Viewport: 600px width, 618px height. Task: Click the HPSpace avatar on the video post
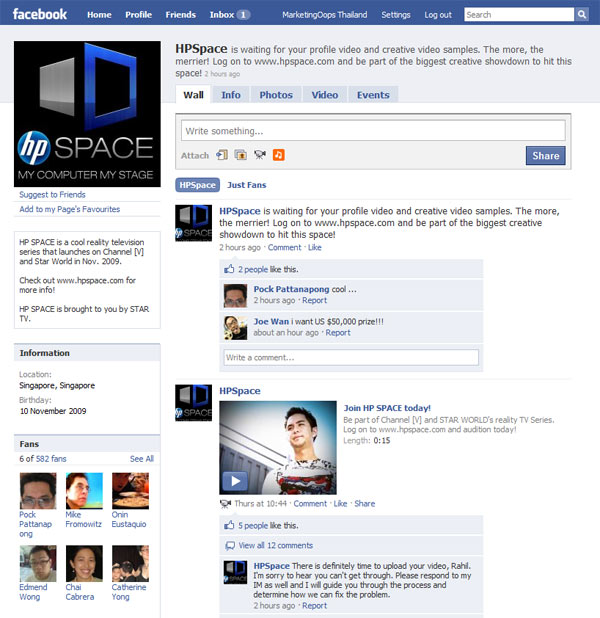pos(194,403)
